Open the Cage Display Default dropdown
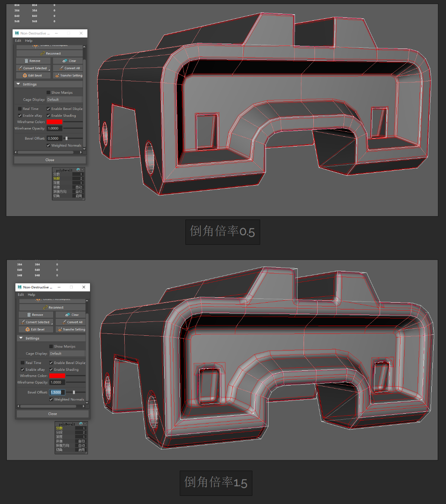446x504 pixels. click(x=64, y=100)
